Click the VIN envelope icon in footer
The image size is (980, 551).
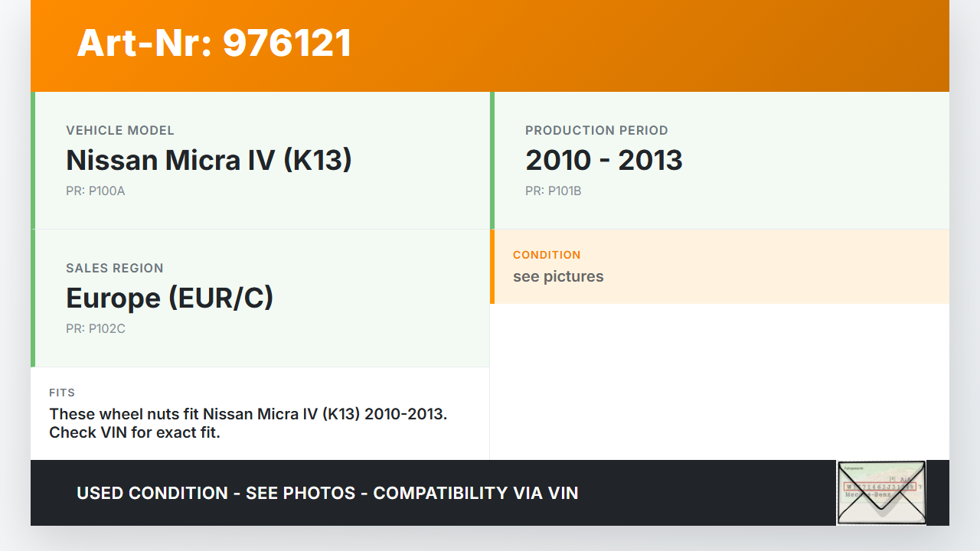pos(881,493)
